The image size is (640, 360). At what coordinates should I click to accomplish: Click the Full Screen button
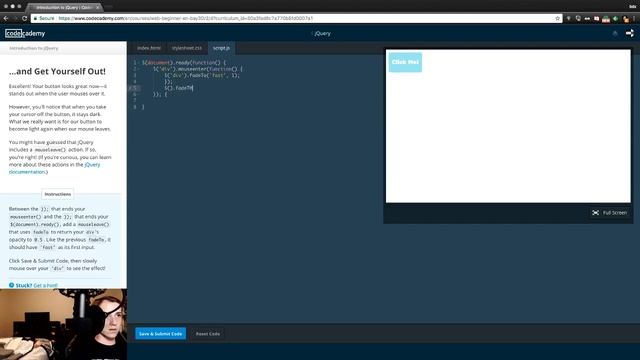610,213
